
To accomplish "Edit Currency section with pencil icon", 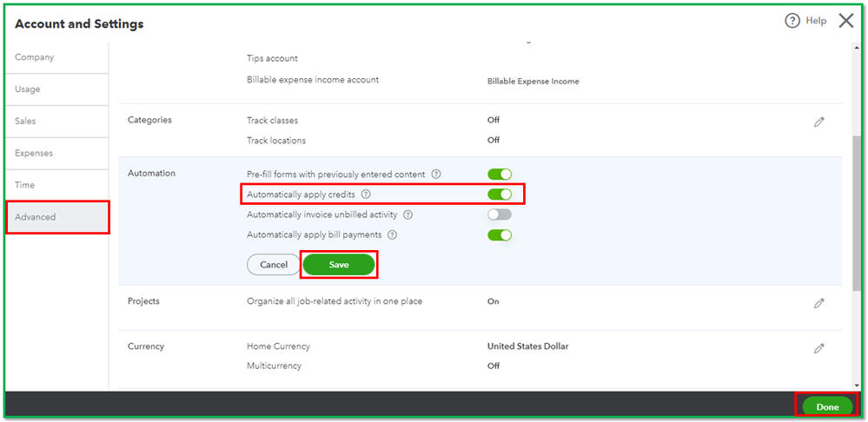I will [818, 348].
